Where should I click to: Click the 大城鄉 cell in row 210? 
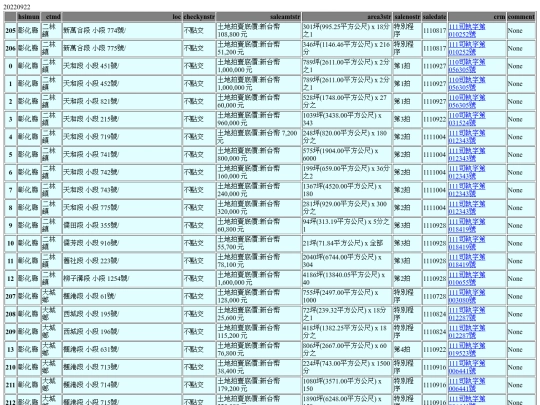coord(51,367)
